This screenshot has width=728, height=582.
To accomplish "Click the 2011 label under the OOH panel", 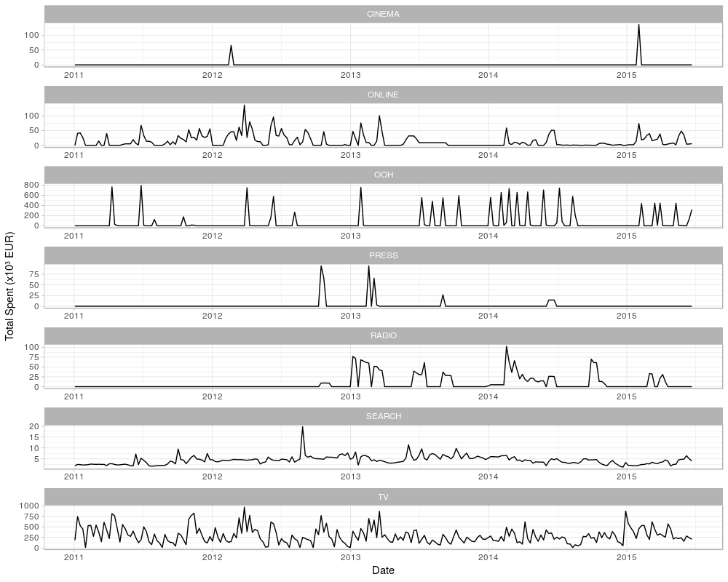I will 74,236.
